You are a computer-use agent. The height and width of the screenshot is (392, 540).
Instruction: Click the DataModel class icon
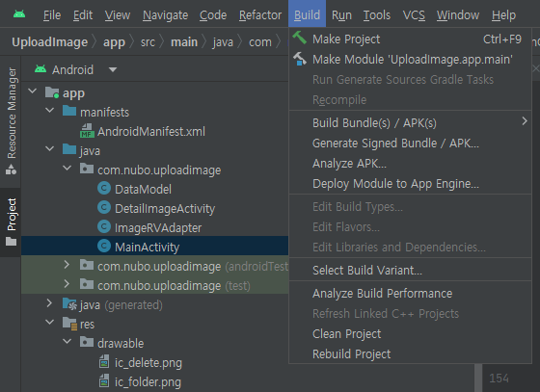pyautogui.click(x=104, y=189)
